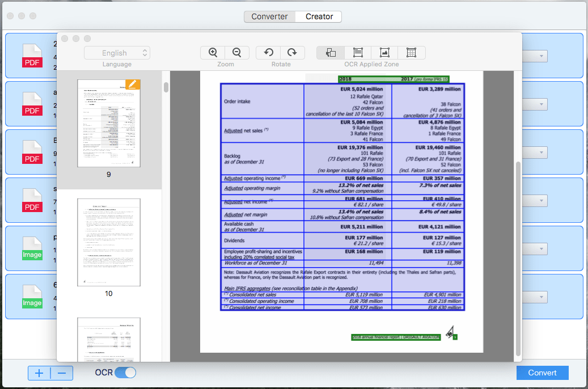Select the text OCR zone tool

point(358,52)
